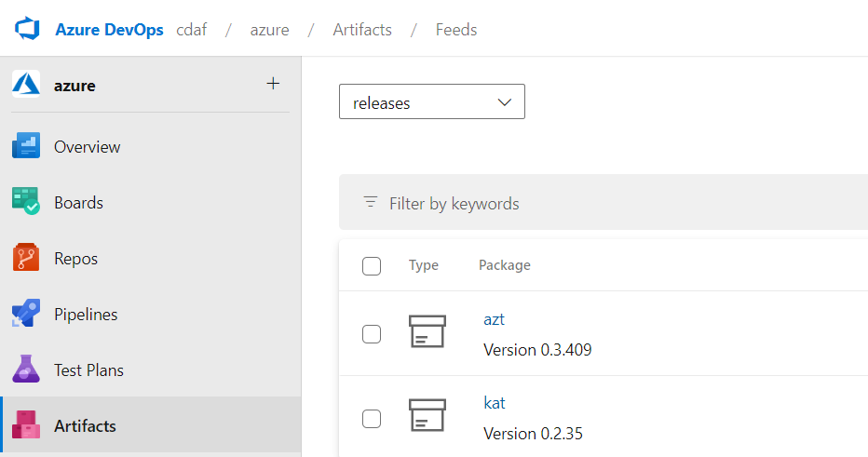The width and height of the screenshot is (868, 457).
Task: Click the azt package box icon
Action: (427, 332)
